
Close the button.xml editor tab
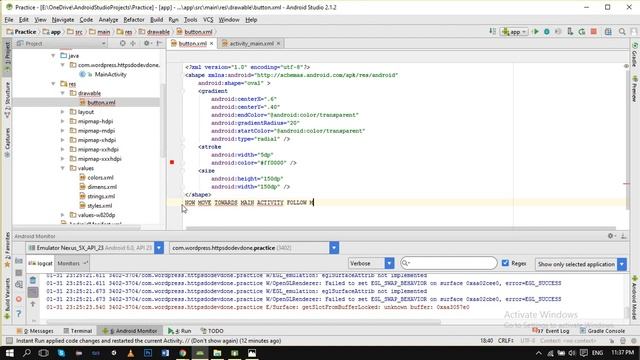[x=211, y=44]
